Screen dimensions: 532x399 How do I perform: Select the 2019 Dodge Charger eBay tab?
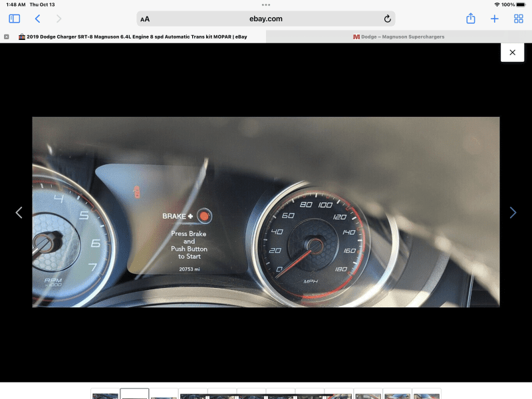pyautogui.click(x=133, y=37)
